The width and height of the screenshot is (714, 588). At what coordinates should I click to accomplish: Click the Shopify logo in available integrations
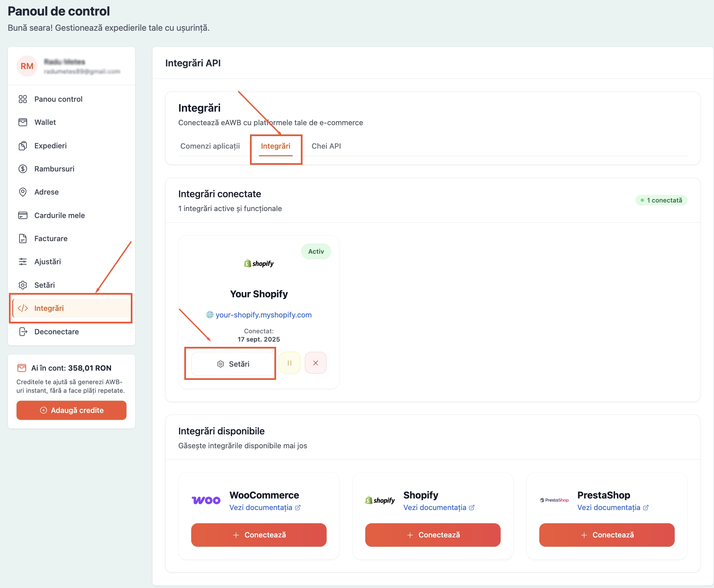tap(380, 500)
